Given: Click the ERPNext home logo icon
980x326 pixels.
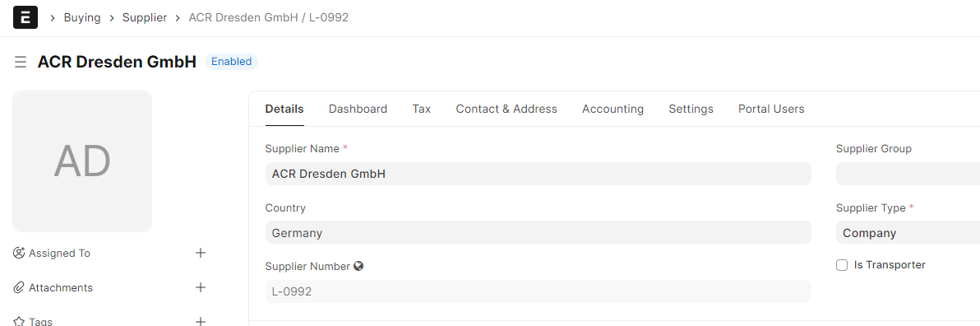Looking at the screenshot, I should pyautogui.click(x=25, y=17).
